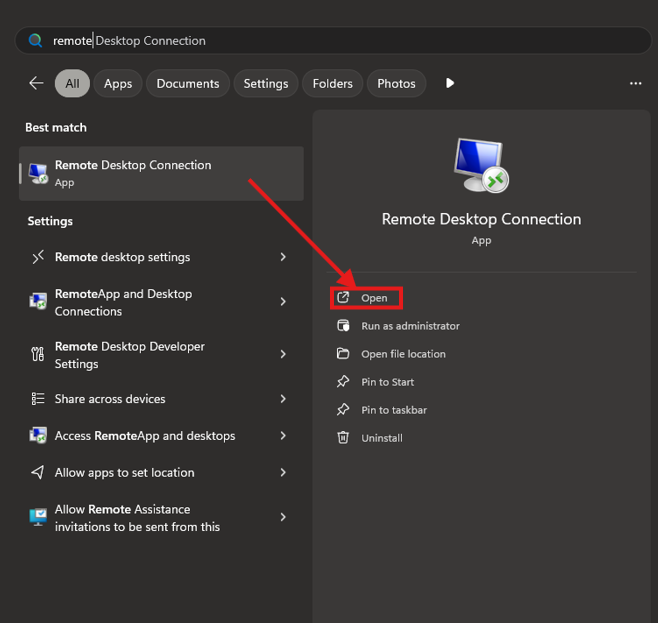The width and height of the screenshot is (658, 623).
Task: Open Remote Desktop Developer Settings result
Action: point(162,355)
